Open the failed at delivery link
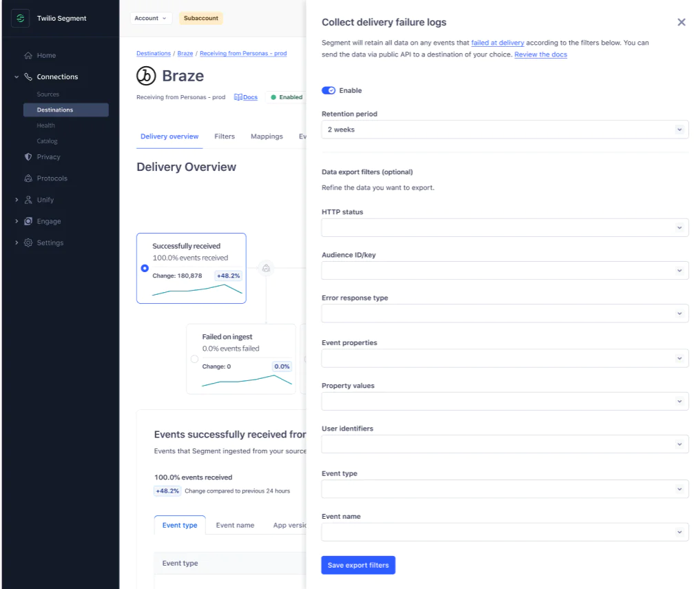700x589 pixels. pyautogui.click(x=497, y=42)
